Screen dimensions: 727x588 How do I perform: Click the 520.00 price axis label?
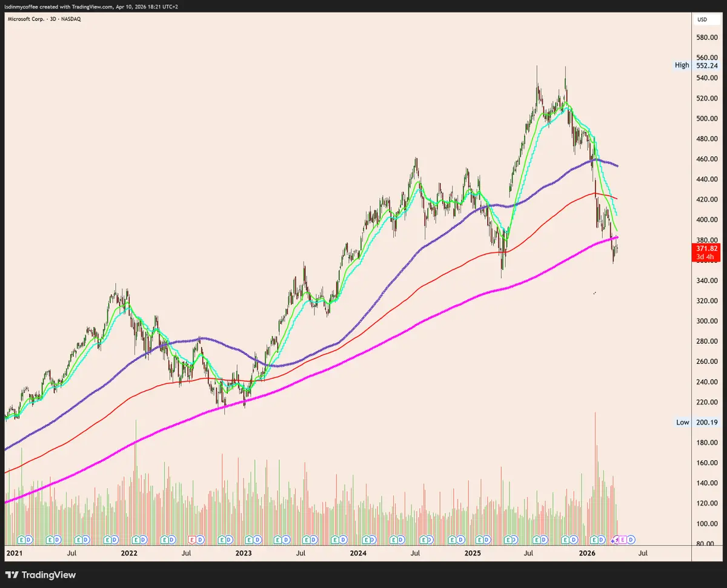point(708,98)
